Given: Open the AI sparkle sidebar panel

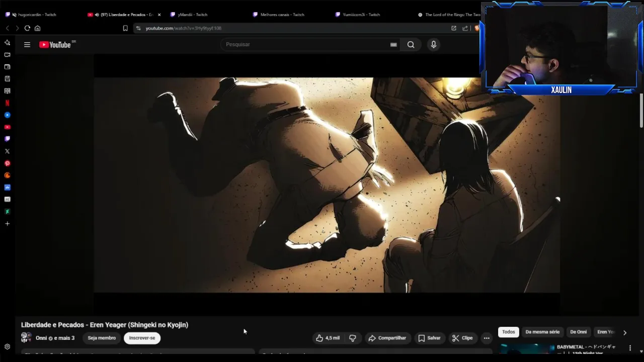Looking at the screenshot, I should 7,43.
